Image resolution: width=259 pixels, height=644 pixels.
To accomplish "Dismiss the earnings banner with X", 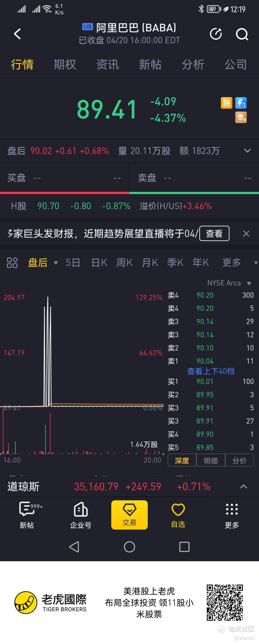I will coord(246,234).
